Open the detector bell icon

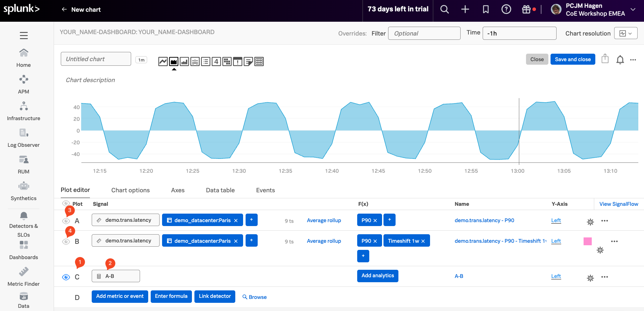pyautogui.click(x=620, y=60)
